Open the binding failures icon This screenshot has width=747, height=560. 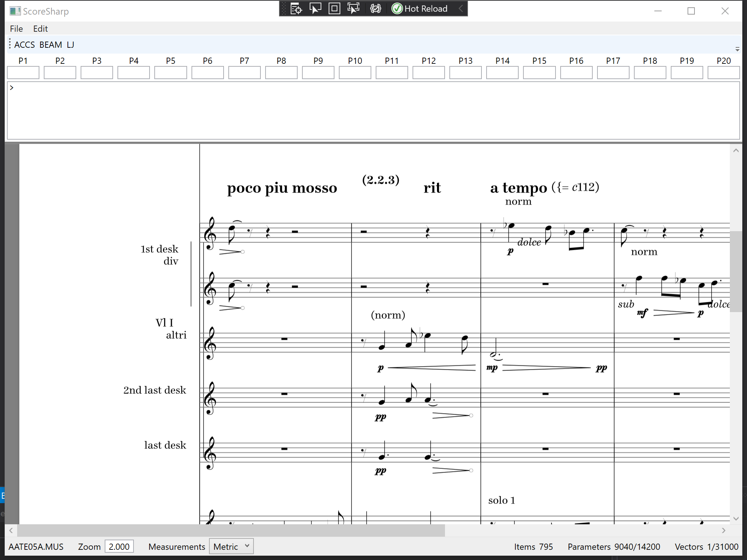point(375,8)
